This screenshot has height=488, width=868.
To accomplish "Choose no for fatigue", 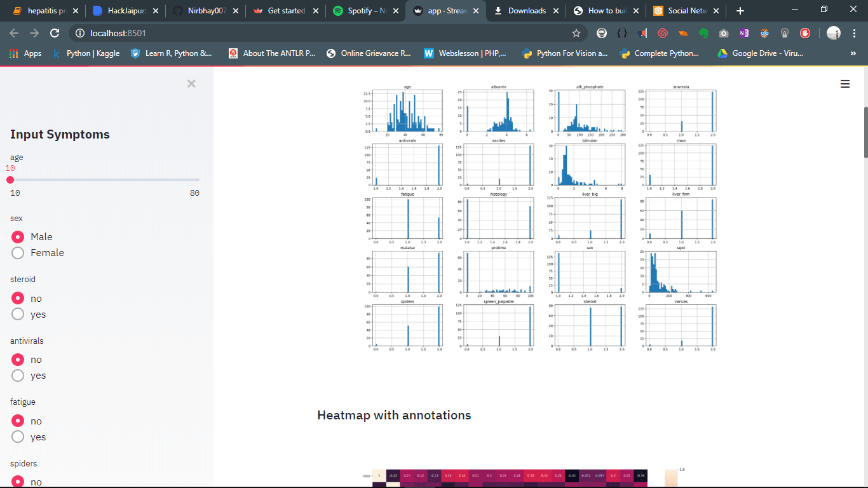I will tap(27, 421).
